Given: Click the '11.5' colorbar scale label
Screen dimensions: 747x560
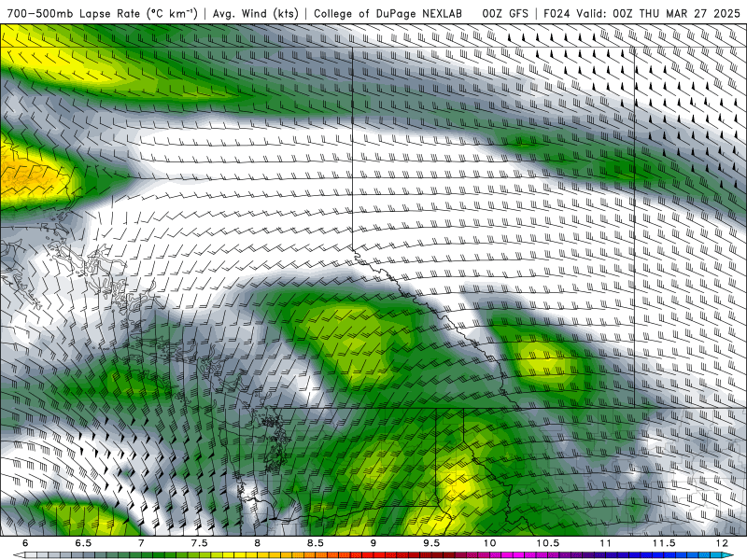Looking at the screenshot, I should [664, 543].
